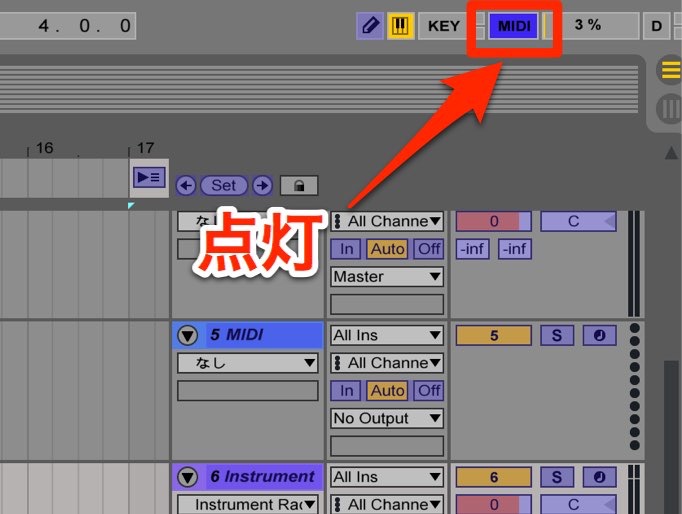Toggle the Draw Mode pencil icon
682x514 pixels.
(x=369, y=26)
